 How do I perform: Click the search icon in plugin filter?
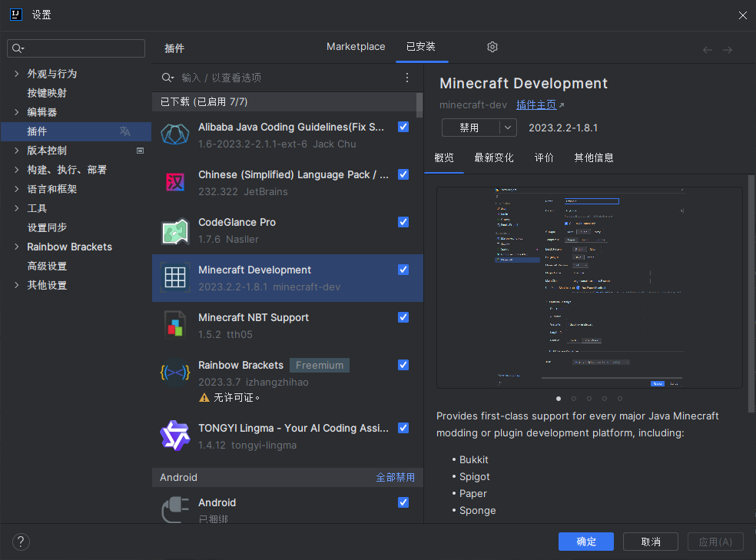tap(167, 78)
